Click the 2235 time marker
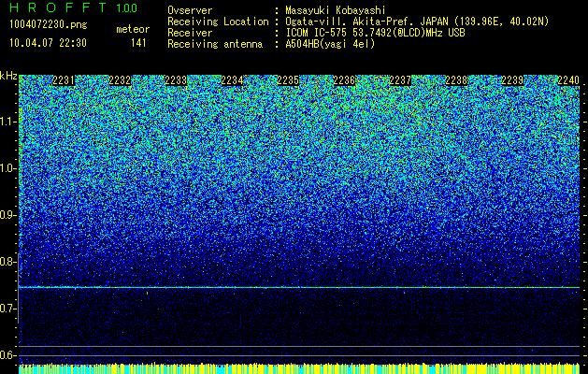 pyautogui.click(x=288, y=80)
